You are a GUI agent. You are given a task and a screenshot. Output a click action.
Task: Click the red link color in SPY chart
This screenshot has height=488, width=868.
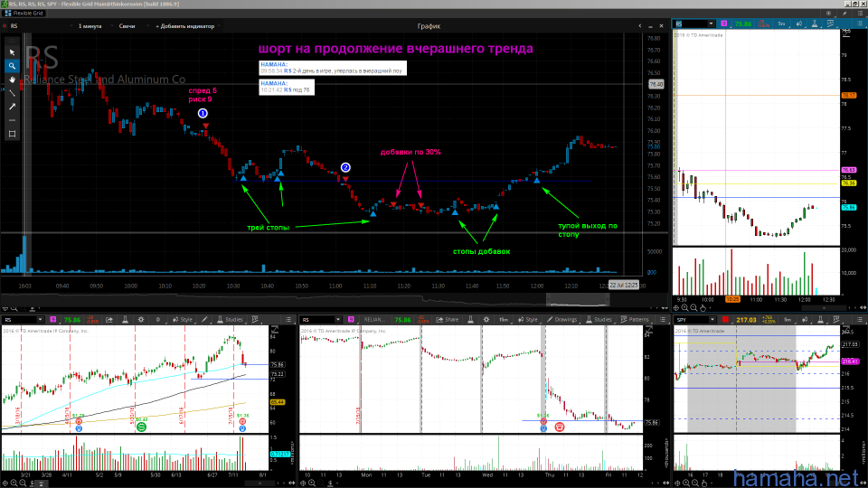725,320
